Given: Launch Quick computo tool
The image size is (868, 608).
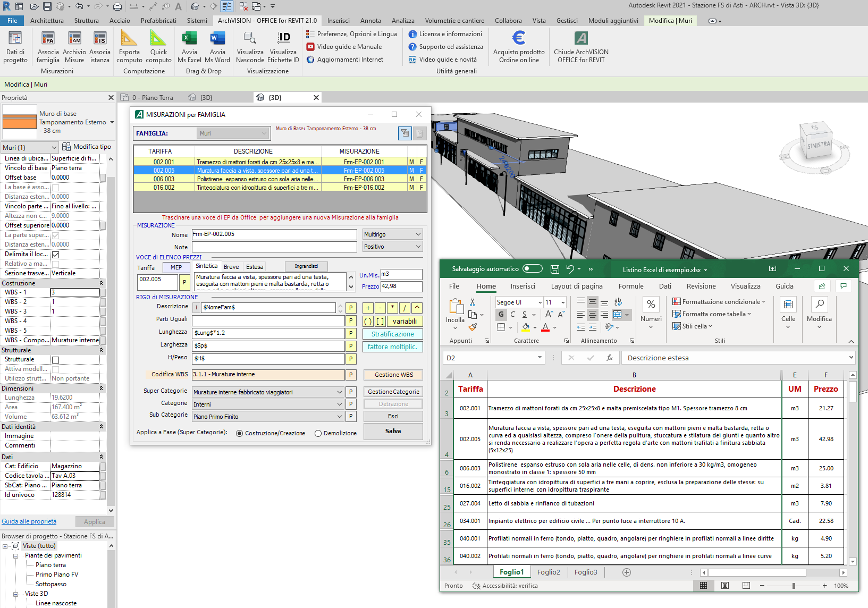Looking at the screenshot, I should [158, 47].
